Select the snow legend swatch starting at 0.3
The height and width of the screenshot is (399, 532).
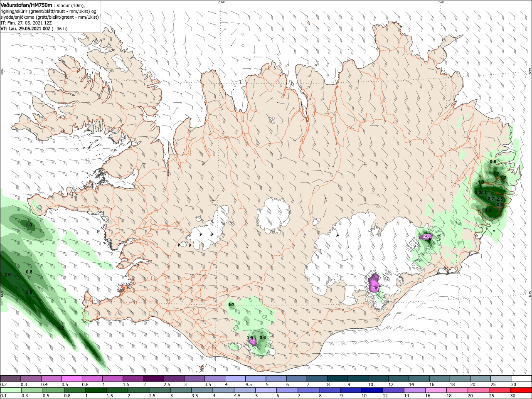click(31, 379)
